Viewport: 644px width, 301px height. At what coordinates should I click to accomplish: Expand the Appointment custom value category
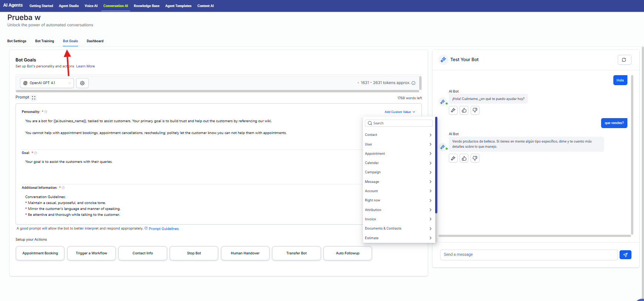398,154
